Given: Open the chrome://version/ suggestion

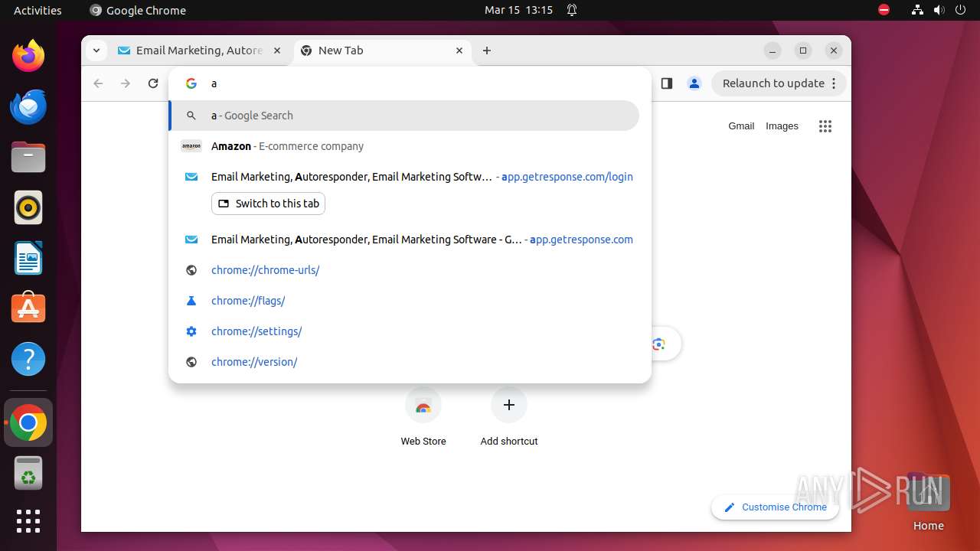Looking at the screenshot, I should 403,362.
